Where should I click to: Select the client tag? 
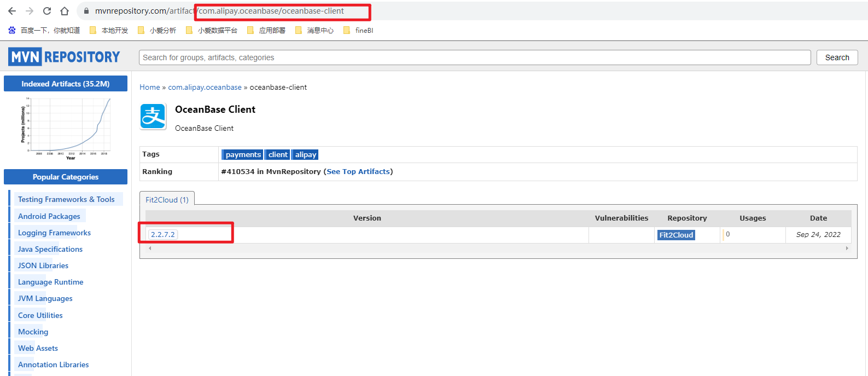point(278,155)
